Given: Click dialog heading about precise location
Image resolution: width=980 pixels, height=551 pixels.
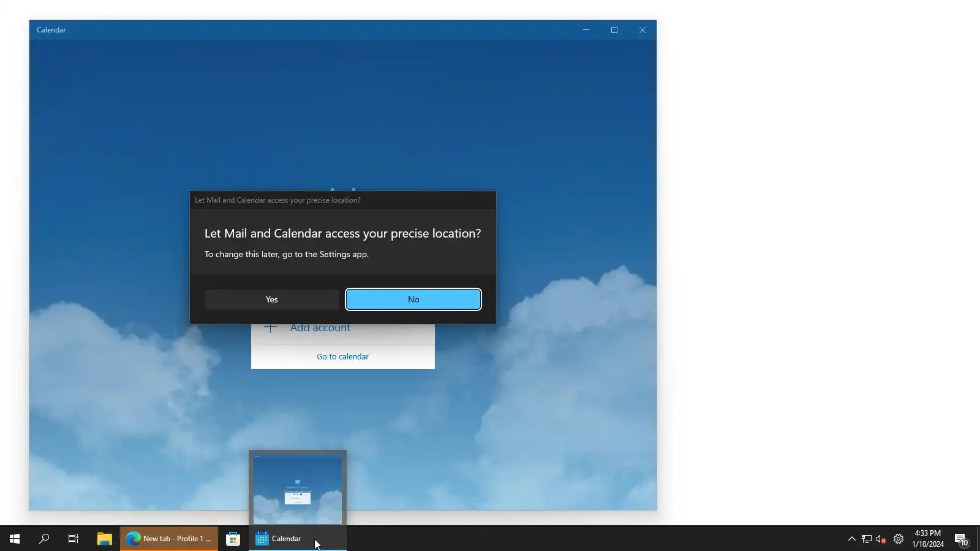Looking at the screenshot, I should (x=342, y=233).
